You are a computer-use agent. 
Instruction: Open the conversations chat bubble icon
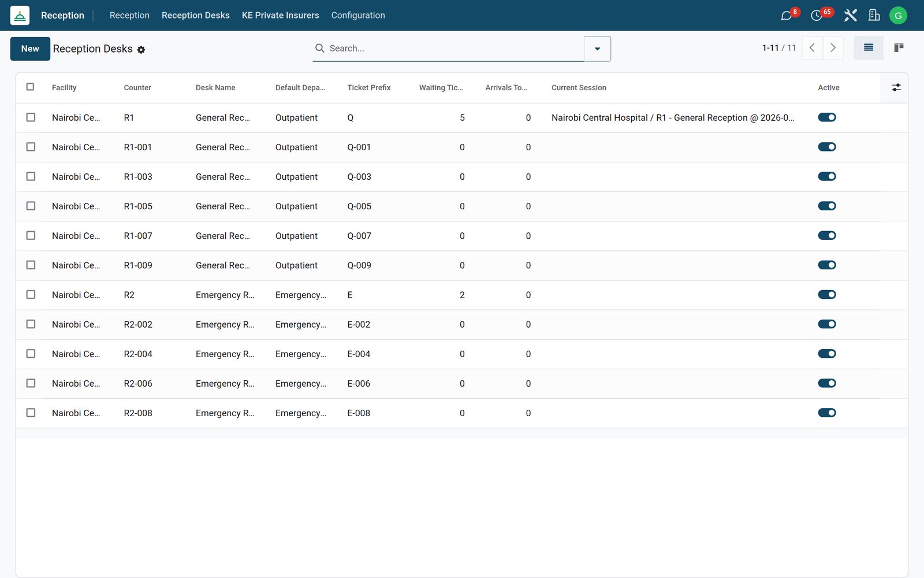[786, 16]
